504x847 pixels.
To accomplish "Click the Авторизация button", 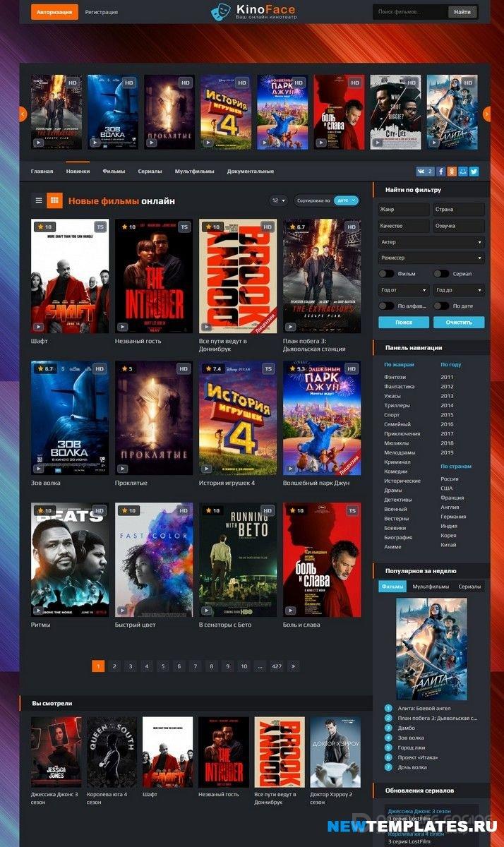I will point(54,12).
